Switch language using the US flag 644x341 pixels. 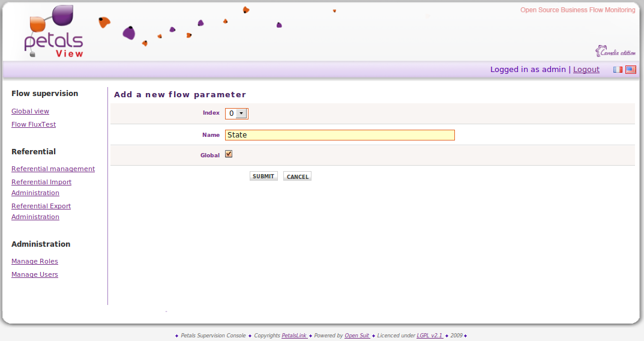point(630,70)
